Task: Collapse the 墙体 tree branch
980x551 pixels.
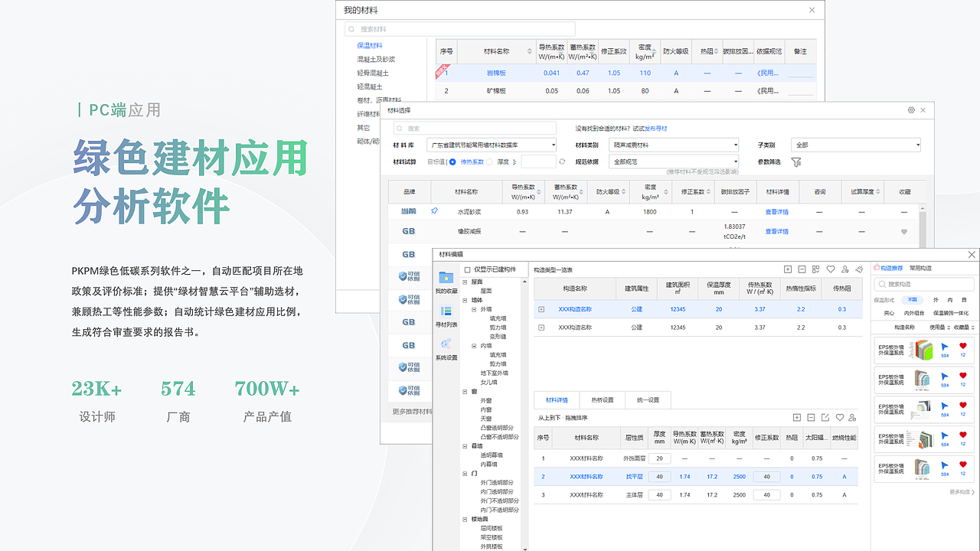Action: coord(464,300)
